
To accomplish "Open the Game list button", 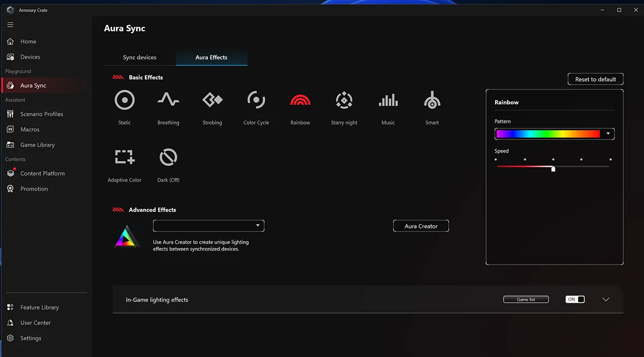I will [526, 300].
